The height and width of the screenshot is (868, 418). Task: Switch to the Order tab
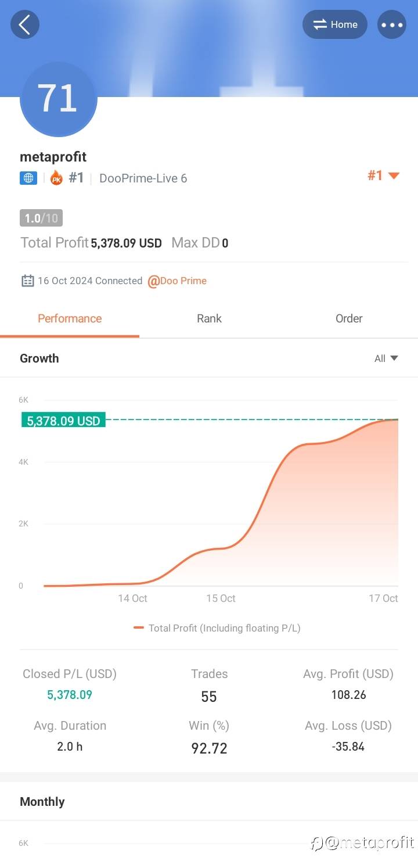[348, 318]
